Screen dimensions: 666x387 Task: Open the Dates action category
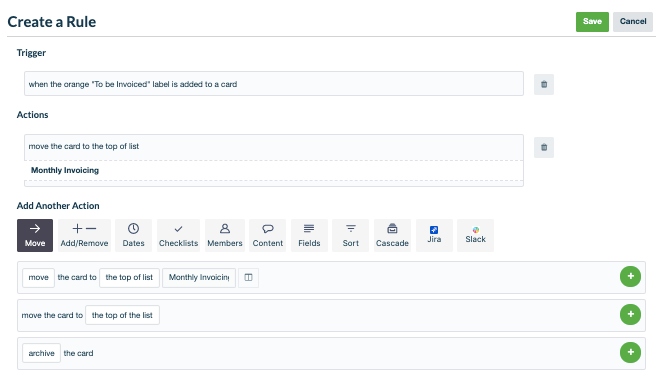pos(133,235)
